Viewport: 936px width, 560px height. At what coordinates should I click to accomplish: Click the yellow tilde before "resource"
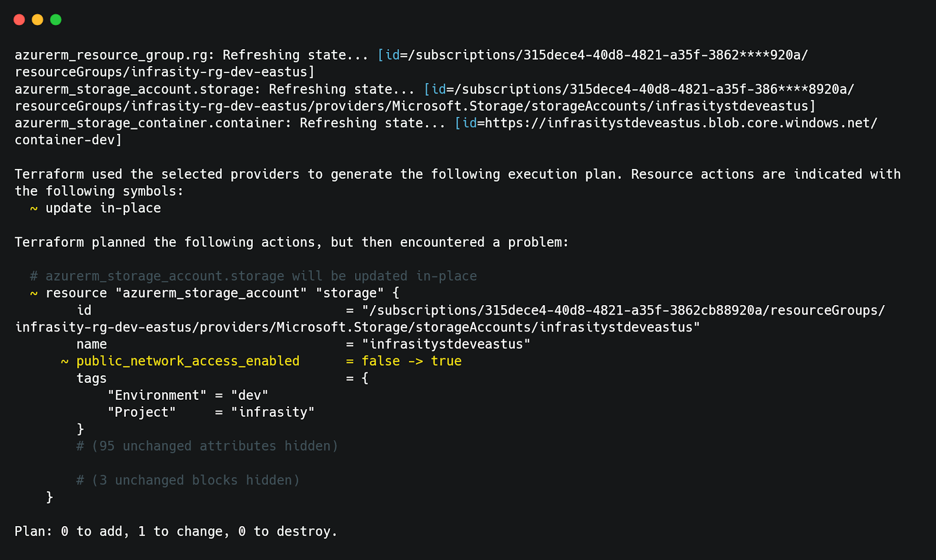pos(34,293)
